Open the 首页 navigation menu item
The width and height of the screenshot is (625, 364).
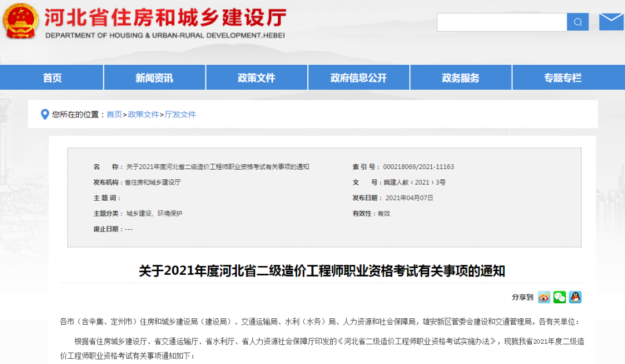coord(52,78)
